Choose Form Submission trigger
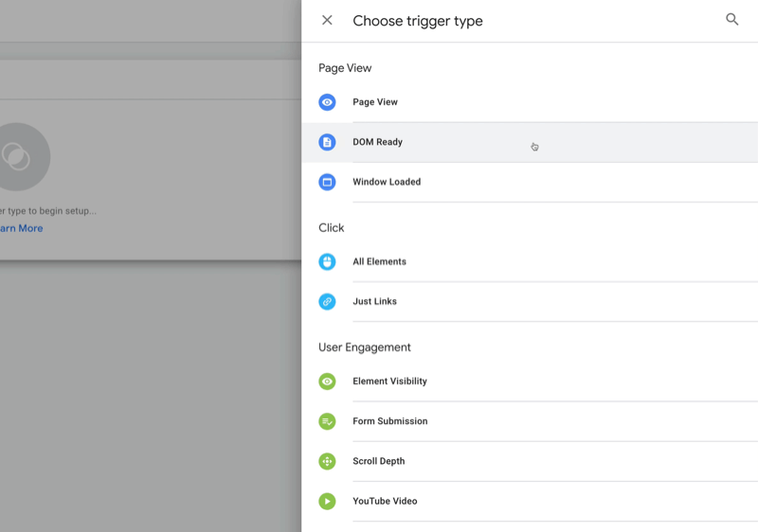 (x=389, y=421)
